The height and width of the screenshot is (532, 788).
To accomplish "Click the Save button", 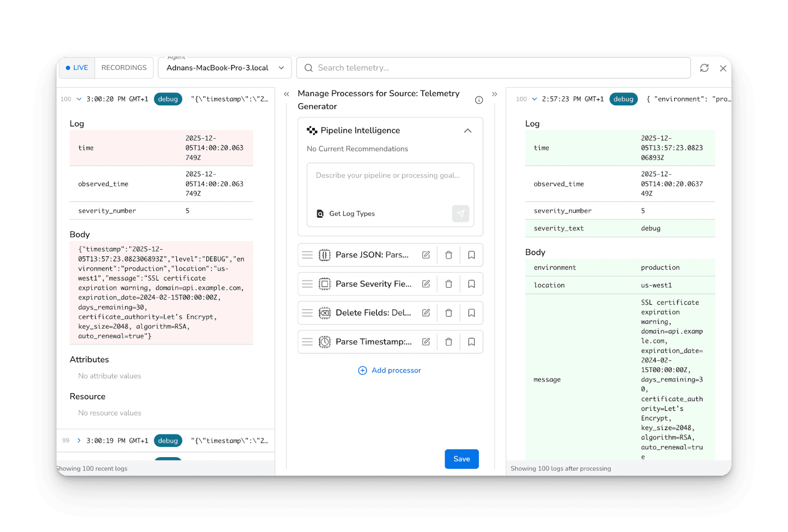I will point(461,459).
